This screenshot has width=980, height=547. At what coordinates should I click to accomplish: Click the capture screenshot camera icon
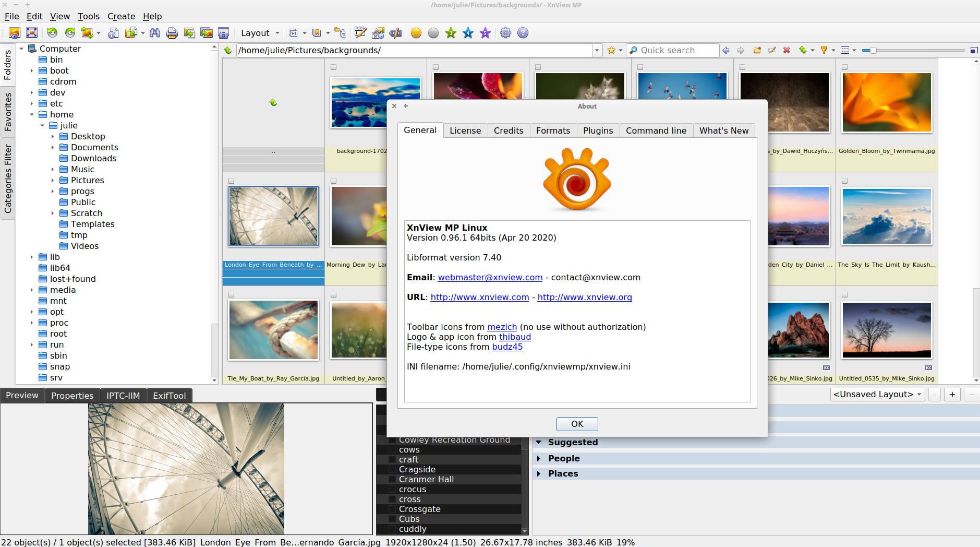(x=223, y=33)
